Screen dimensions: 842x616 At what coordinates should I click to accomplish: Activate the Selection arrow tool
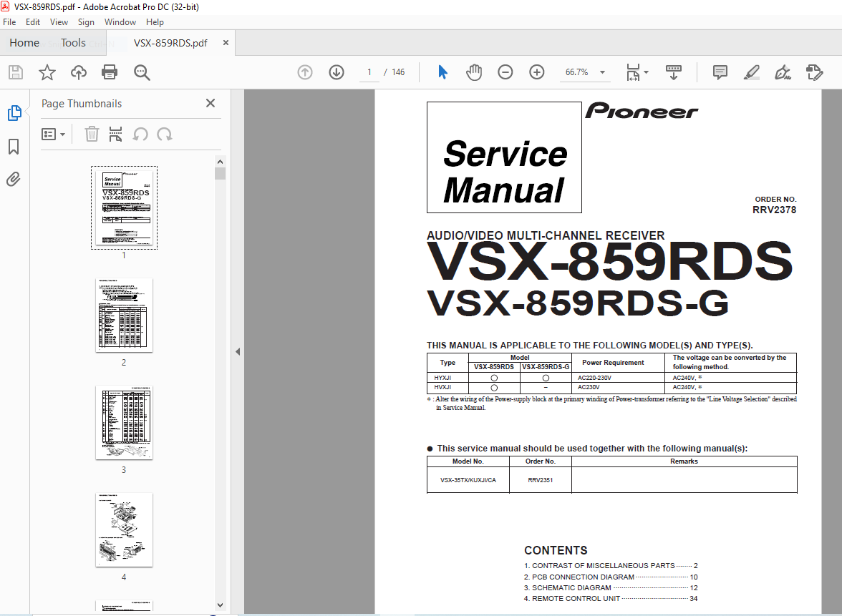pyautogui.click(x=442, y=72)
